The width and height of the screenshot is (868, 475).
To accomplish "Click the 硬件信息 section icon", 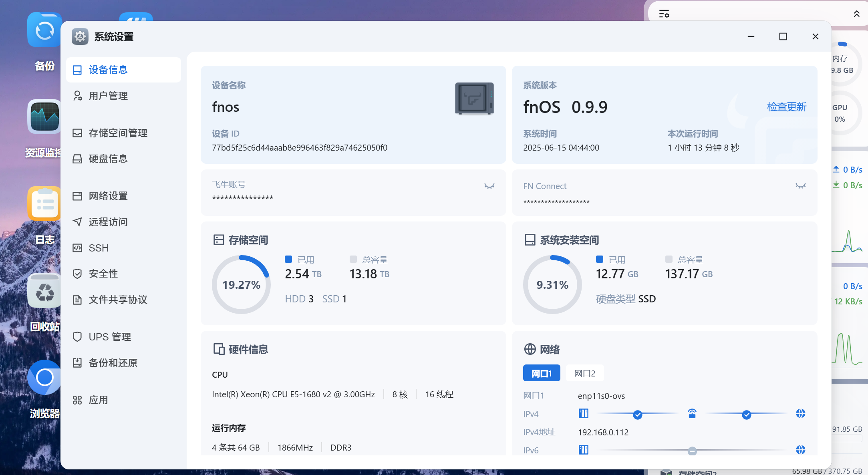I will coord(219,349).
